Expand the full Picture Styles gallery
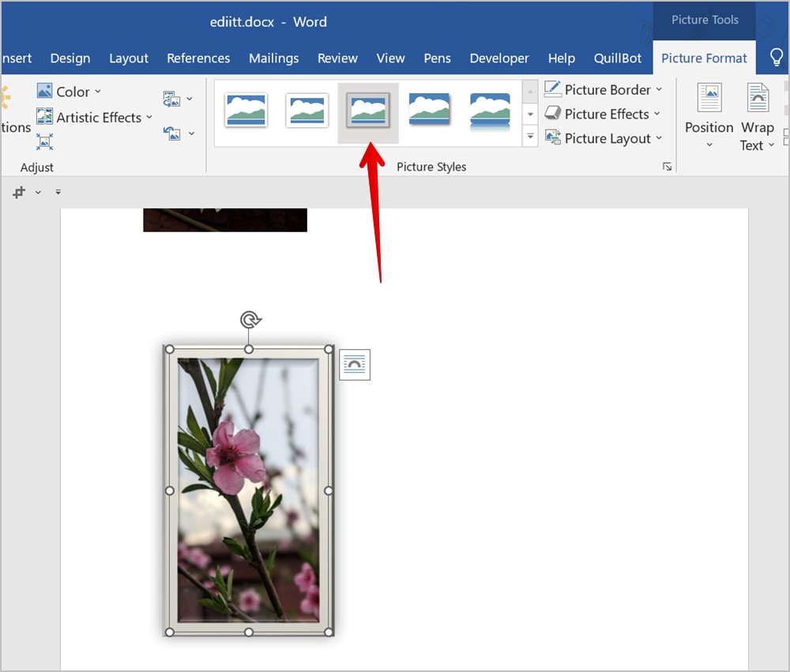Image resolution: width=790 pixels, height=672 pixels. (x=530, y=137)
